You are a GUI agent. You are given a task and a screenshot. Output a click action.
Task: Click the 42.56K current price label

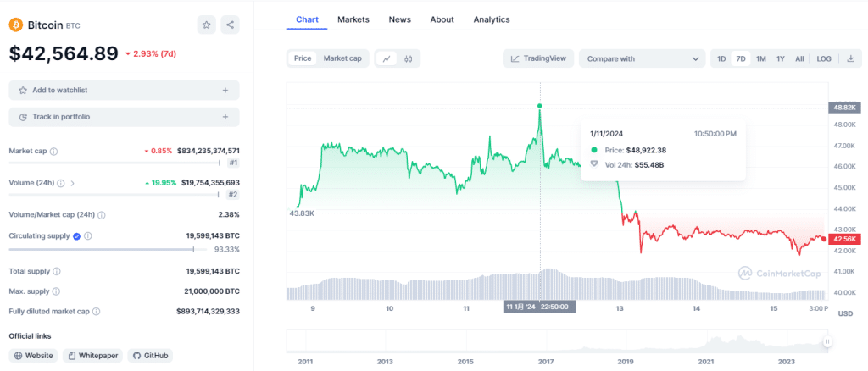(x=845, y=239)
